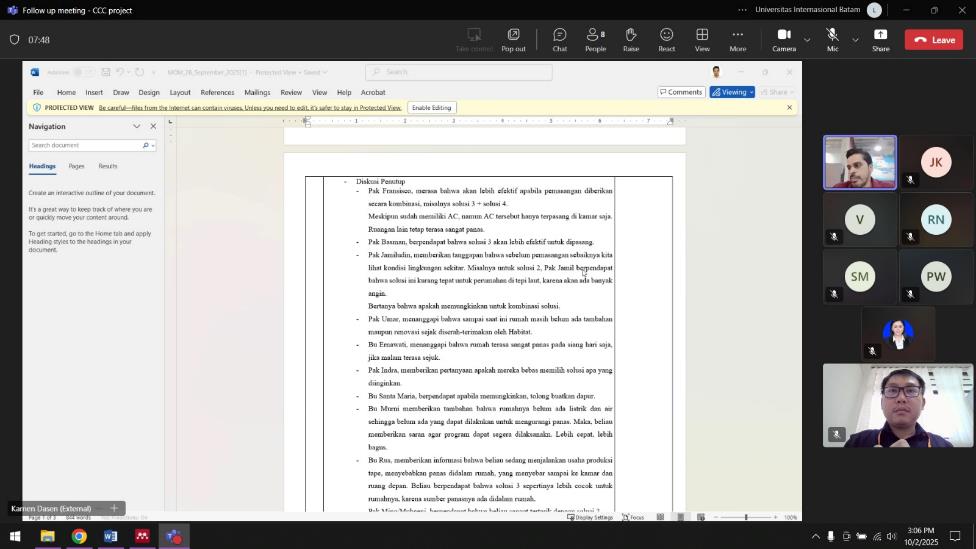
Task: Pop out the shared content window
Action: [513, 39]
